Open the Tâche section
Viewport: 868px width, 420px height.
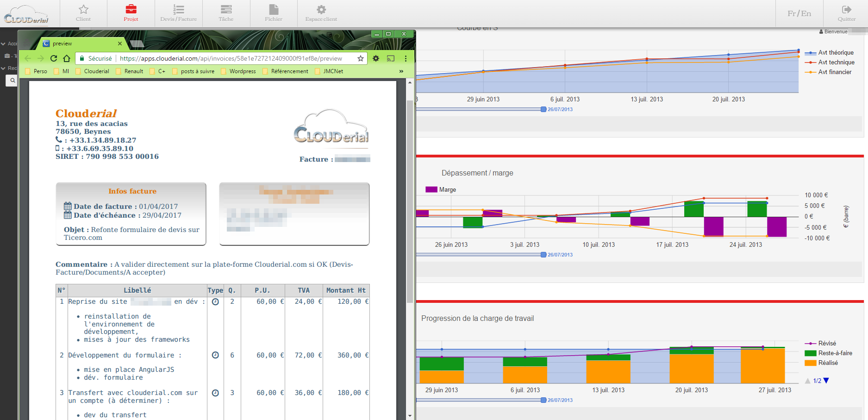(x=226, y=13)
